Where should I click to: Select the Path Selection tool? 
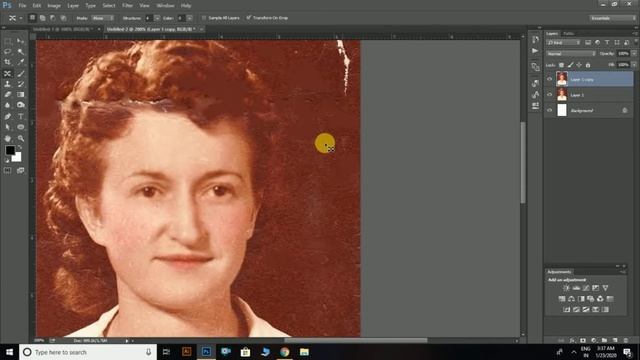(x=8, y=127)
